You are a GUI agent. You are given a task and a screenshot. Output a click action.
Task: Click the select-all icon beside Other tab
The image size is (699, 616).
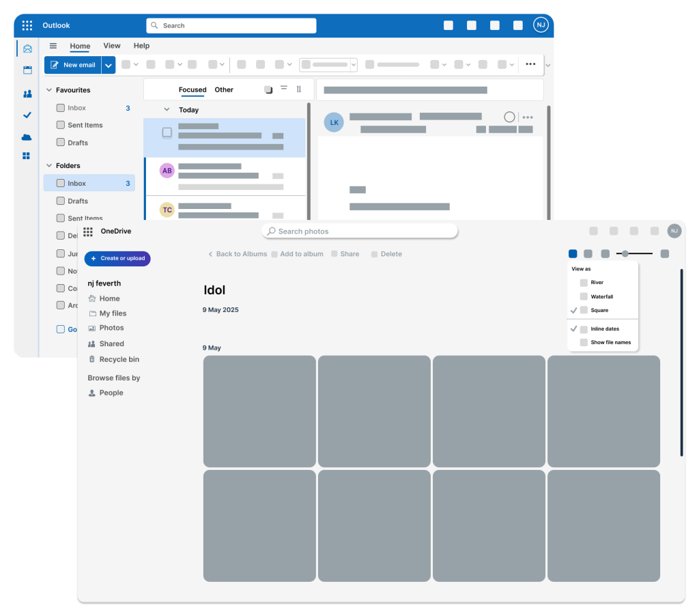[268, 89]
